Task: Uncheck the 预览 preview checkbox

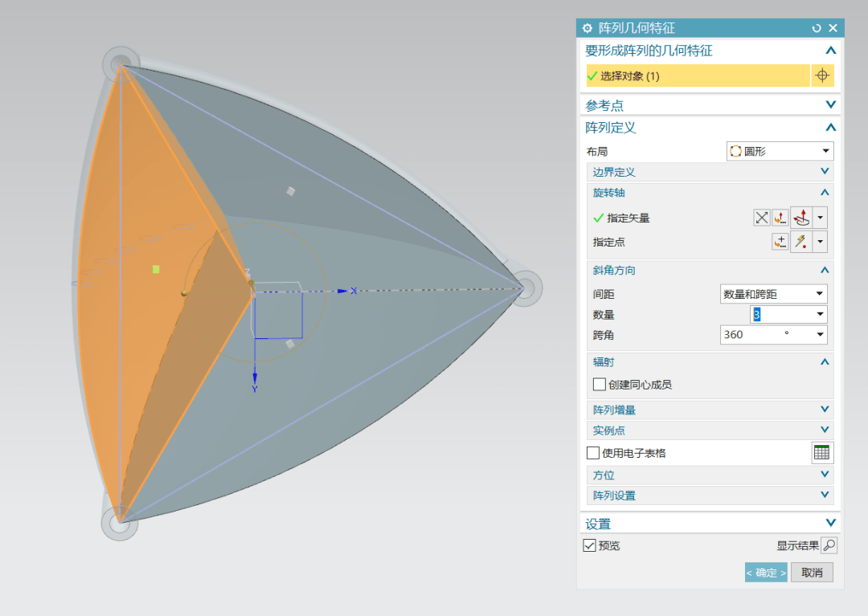Action: 590,546
